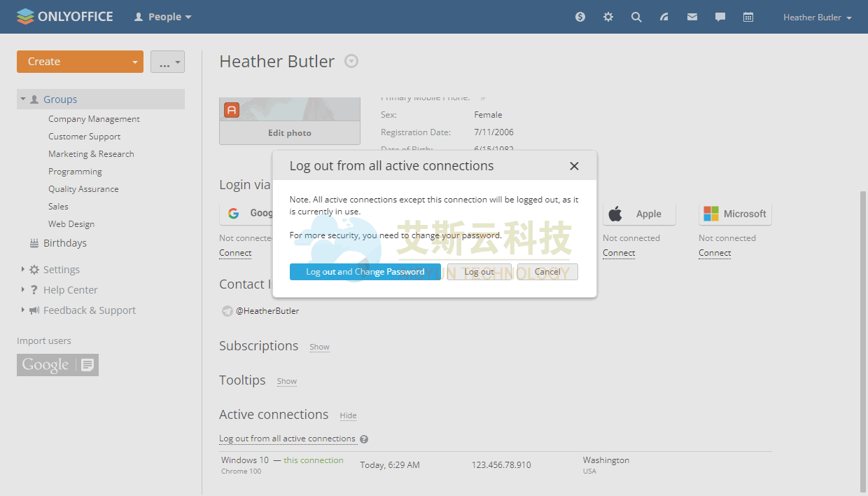Open the Create button dropdown
Image resolution: width=868 pixels, height=496 pixels.
pos(135,62)
